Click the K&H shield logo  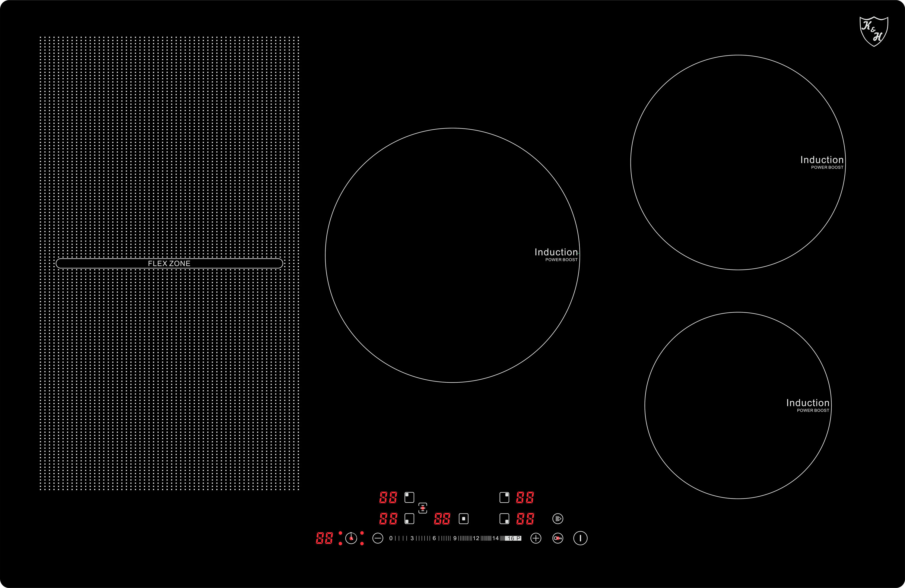coord(874,31)
